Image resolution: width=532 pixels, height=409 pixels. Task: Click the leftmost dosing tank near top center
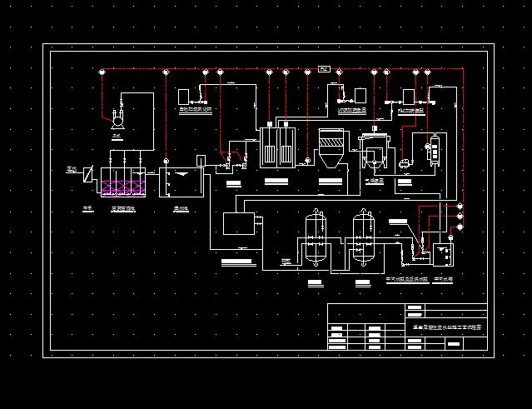coord(183,97)
